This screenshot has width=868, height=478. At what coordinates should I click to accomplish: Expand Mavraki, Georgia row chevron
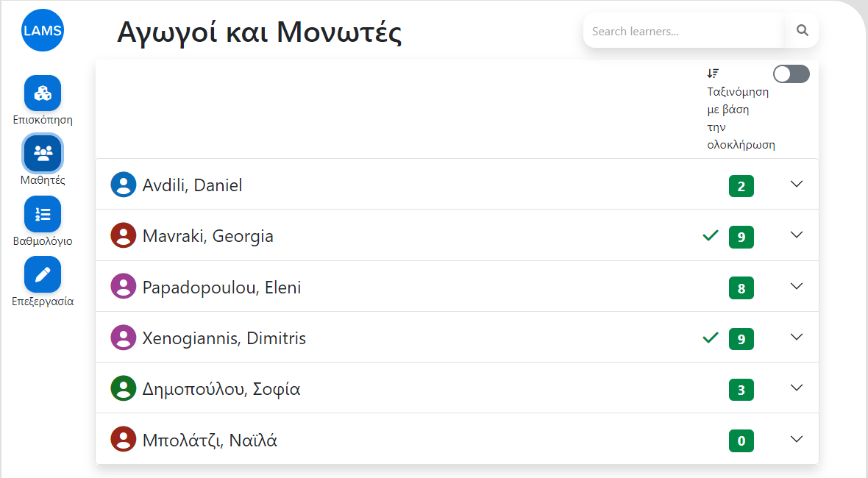click(x=797, y=235)
